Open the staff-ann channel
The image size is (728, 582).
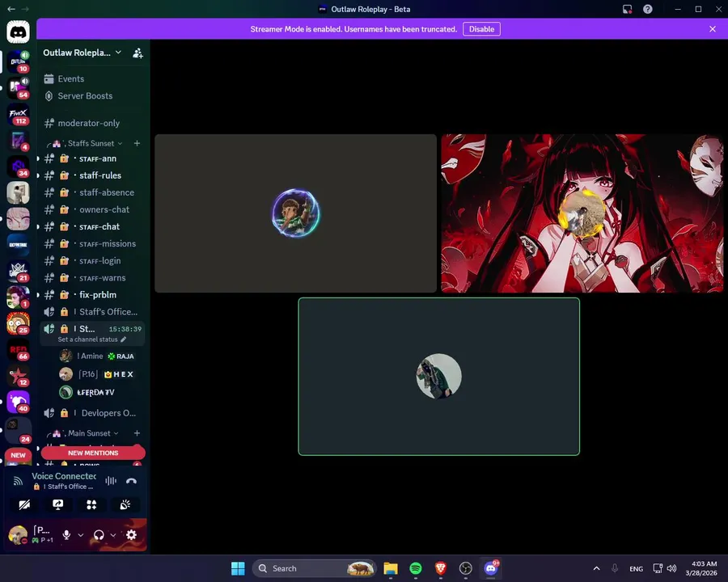[x=92, y=158]
